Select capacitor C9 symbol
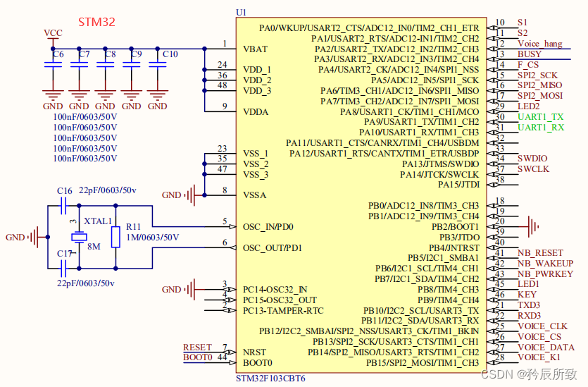 tap(131, 65)
